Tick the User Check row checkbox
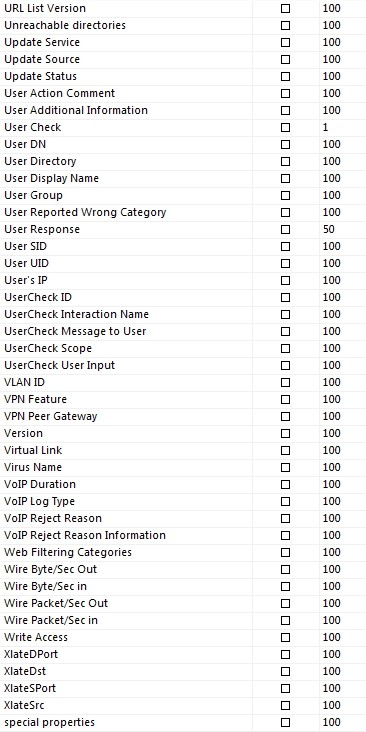The width and height of the screenshot is (366, 732). pos(285,127)
